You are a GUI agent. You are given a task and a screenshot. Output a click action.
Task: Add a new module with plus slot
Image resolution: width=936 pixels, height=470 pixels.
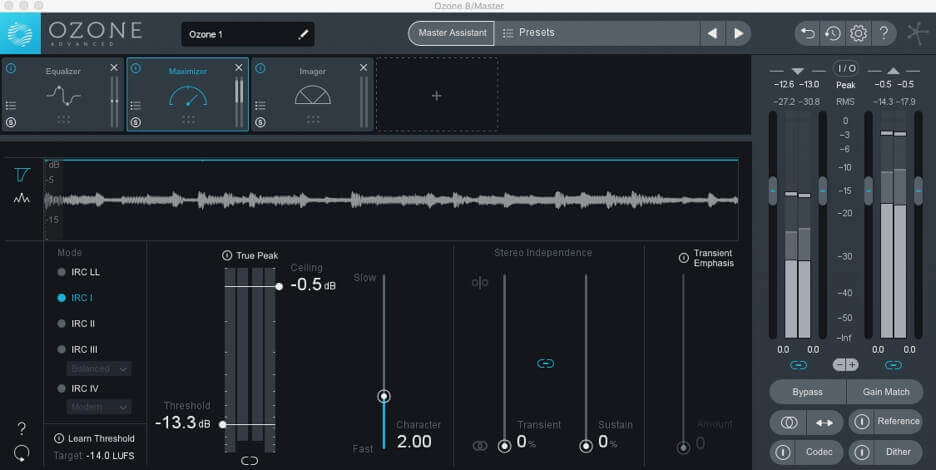(x=437, y=95)
